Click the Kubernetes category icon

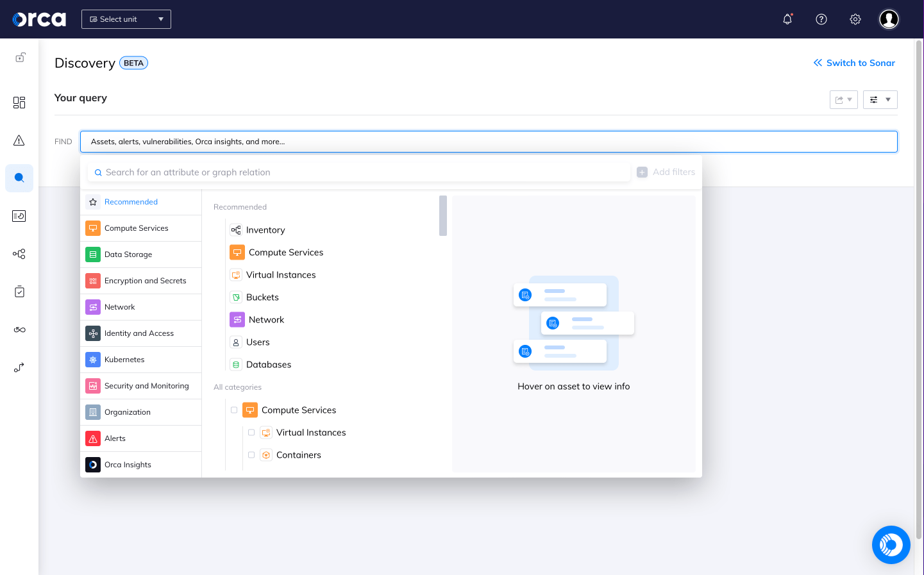click(93, 360)
